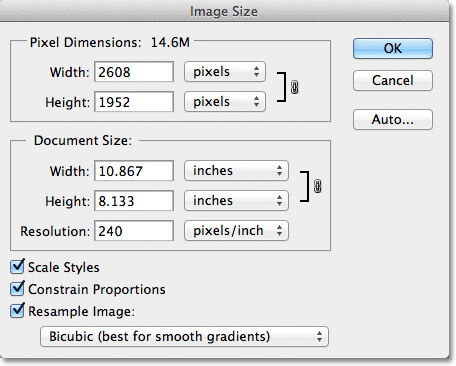This screenshot has width=456, height=366.
Task: Click the Auto... button
Action: 393,119
